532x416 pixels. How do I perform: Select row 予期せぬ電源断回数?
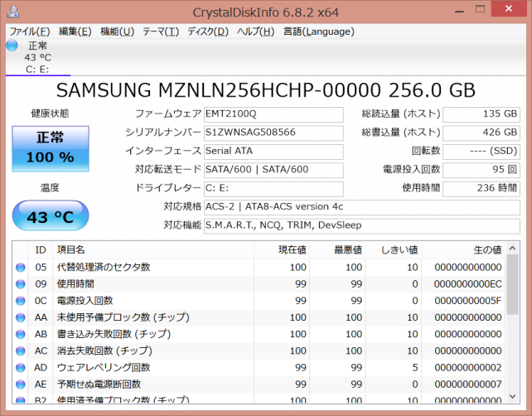coord(259,385)
